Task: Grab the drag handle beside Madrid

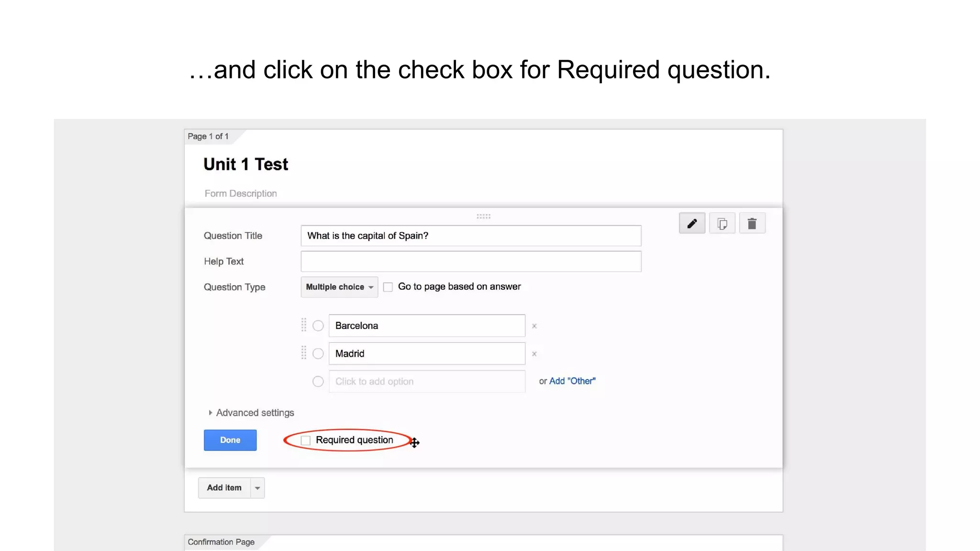Action: click(303, 353)
